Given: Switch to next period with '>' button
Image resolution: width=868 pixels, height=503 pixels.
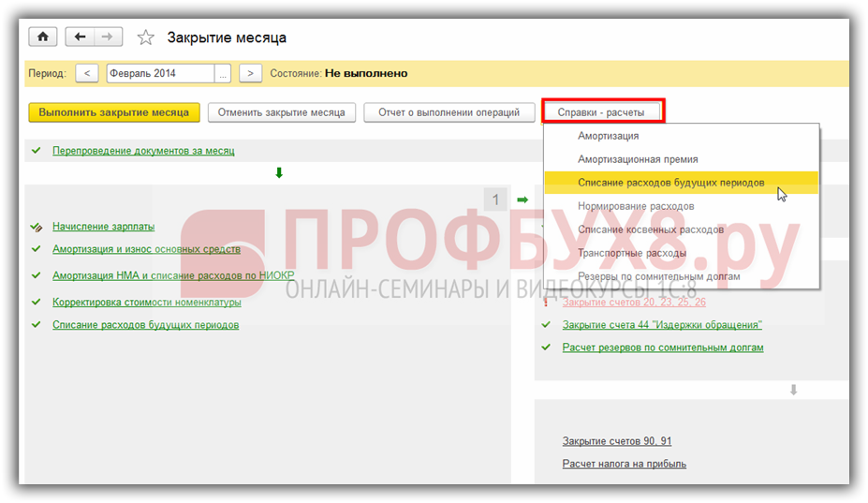Looking at the screenshot, I should [250, 73].
